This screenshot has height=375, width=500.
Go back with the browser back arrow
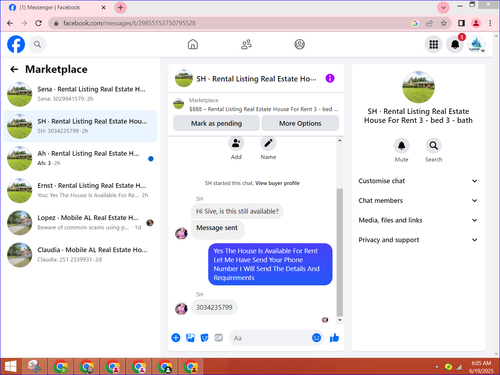tap(10, 23)
